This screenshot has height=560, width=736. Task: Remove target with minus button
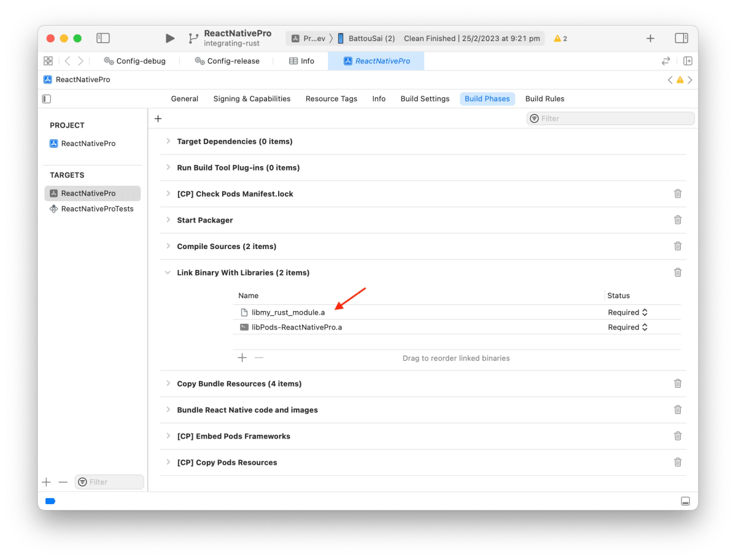tap(63, 482)
